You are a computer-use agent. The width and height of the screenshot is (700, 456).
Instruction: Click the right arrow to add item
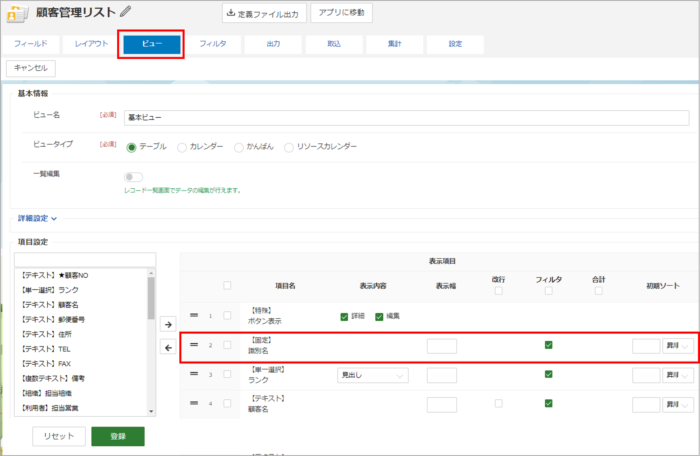point(168,325)
